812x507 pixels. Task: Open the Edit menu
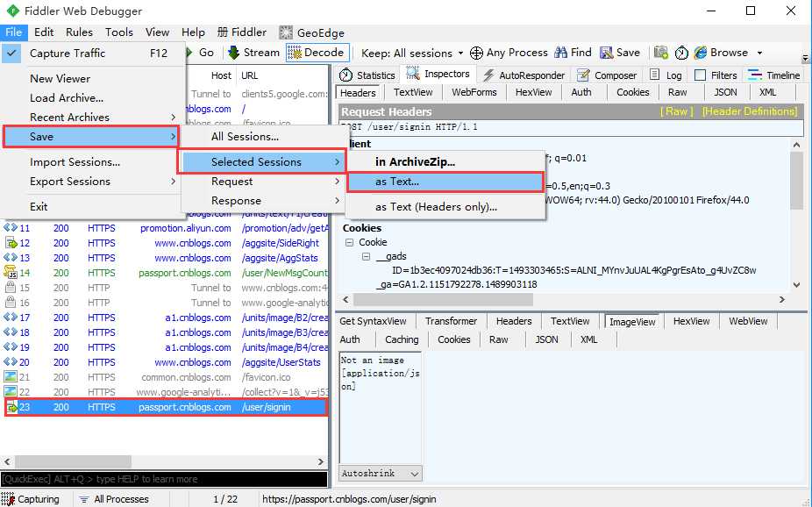tap(44, 32)
